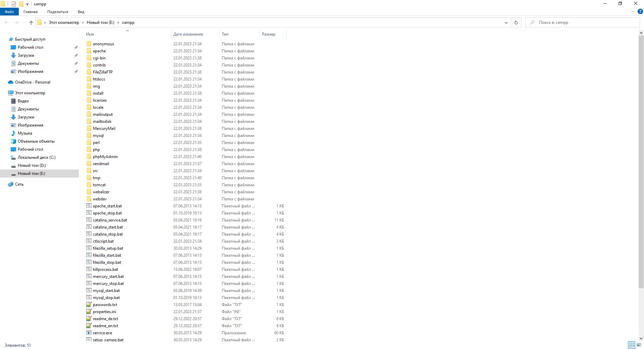Select the MercuryMail folder
644x349 pixels.
click(x=104, y=129)
